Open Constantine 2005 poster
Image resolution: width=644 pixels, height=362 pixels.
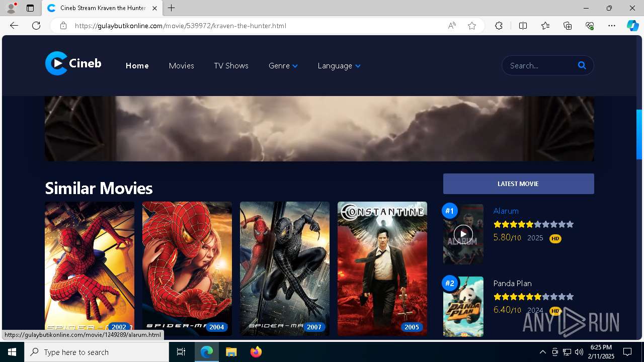[x=382, y=268]
